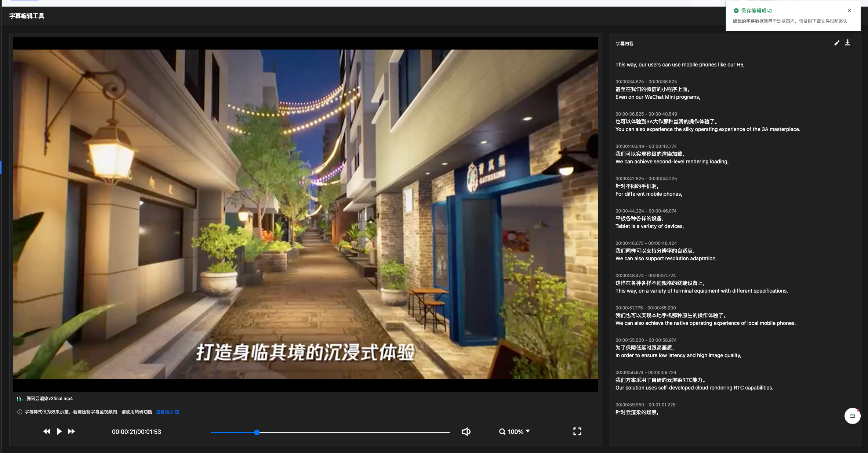Click the video progress slider handle

257,432
